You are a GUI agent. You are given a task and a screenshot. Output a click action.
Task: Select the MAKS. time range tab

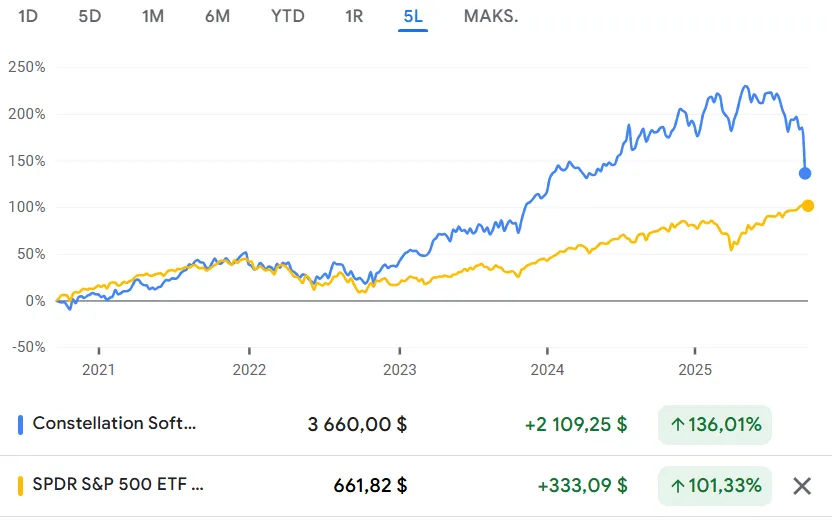[x=490, y=16]
